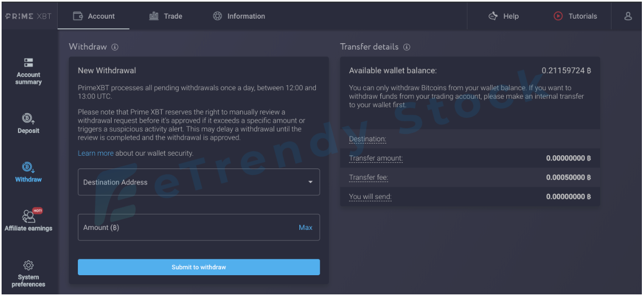Click the available balance value 0.21159724
The width and height of the screenshot is (644, 296).
coord(567,70)
